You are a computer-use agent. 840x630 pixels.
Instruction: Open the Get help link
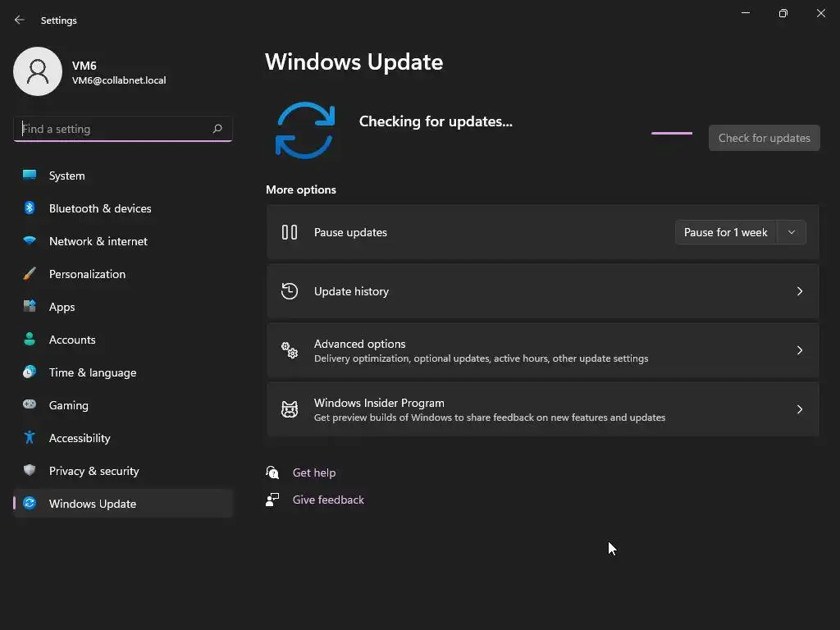(x=314, y=472)
